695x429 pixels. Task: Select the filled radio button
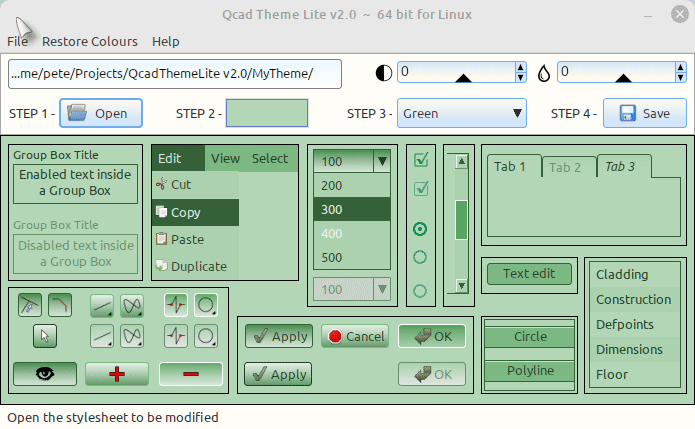tap(420, 229)
